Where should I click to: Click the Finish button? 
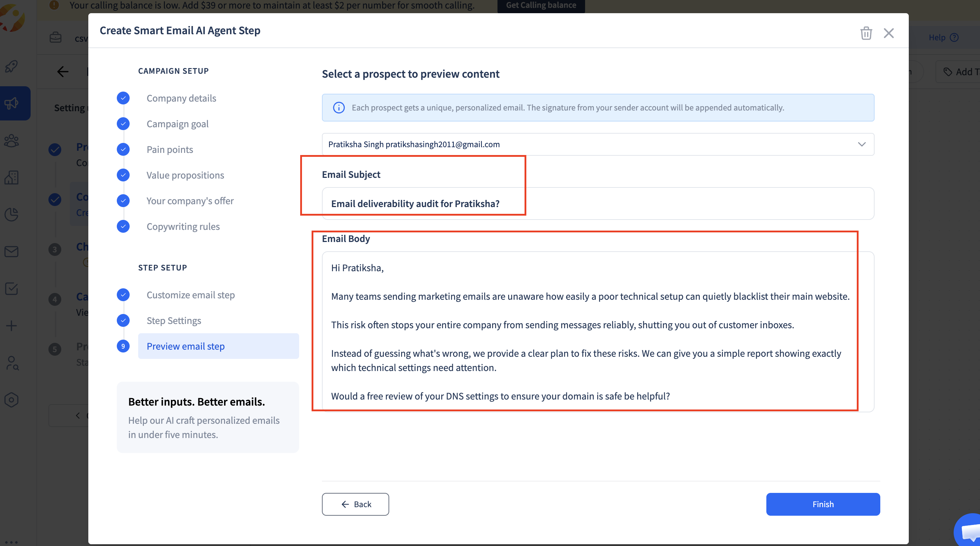coord(823,504)
